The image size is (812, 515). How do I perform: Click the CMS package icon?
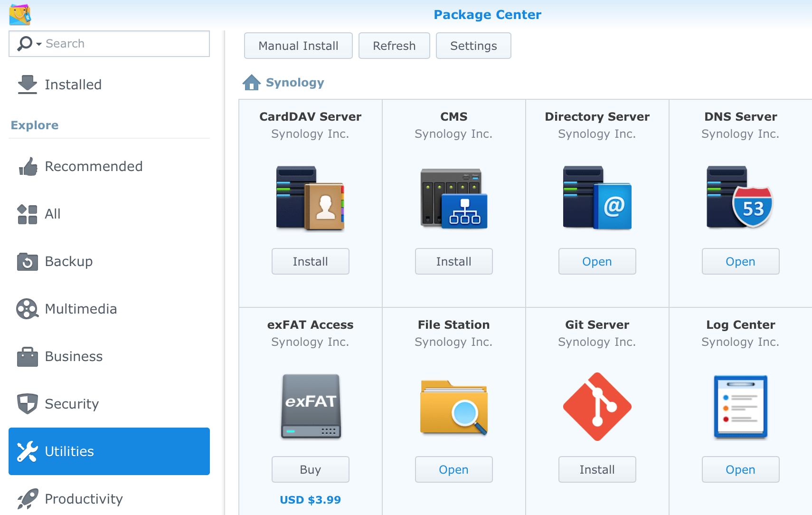(454, 198)
